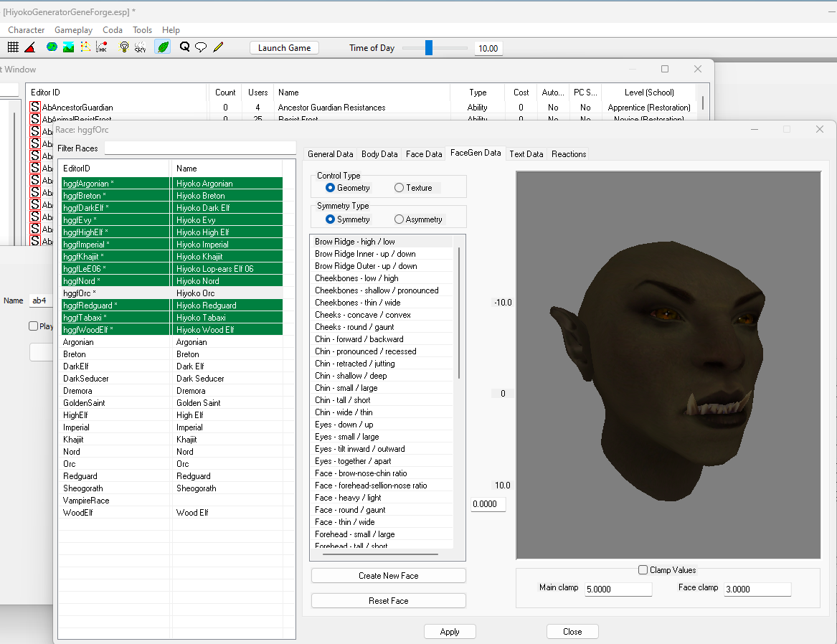
Task: Select the hggfKhajiit race row
Action: (172, 257)
